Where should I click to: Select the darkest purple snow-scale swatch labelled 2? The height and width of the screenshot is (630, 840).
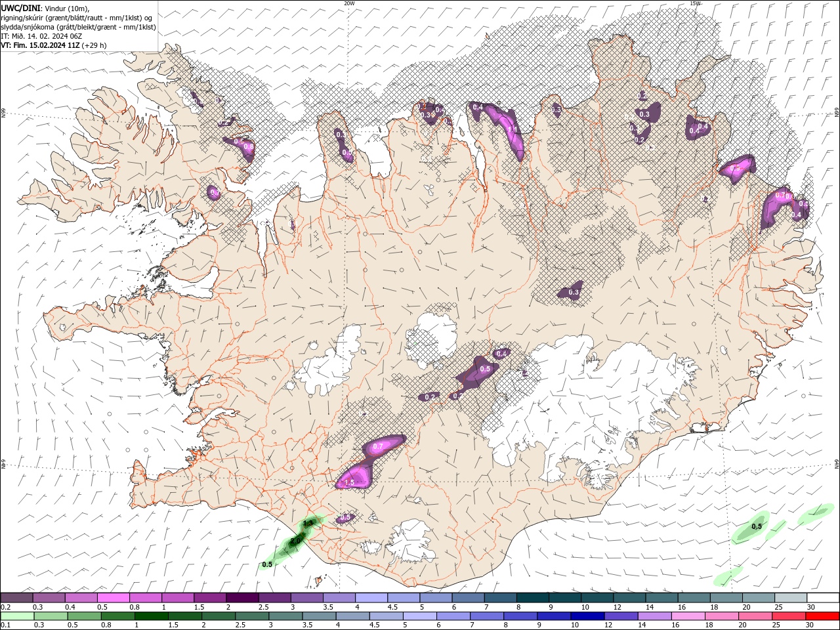242,598
